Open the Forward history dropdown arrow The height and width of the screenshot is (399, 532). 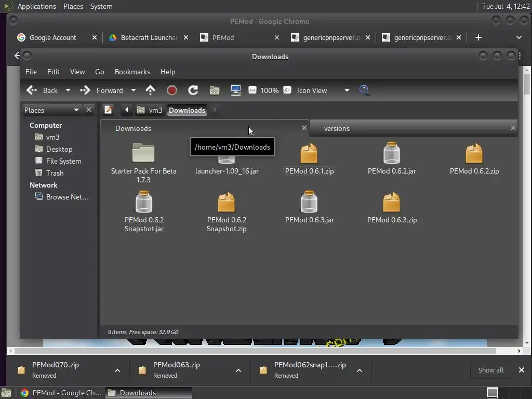[x=134, y=90]
